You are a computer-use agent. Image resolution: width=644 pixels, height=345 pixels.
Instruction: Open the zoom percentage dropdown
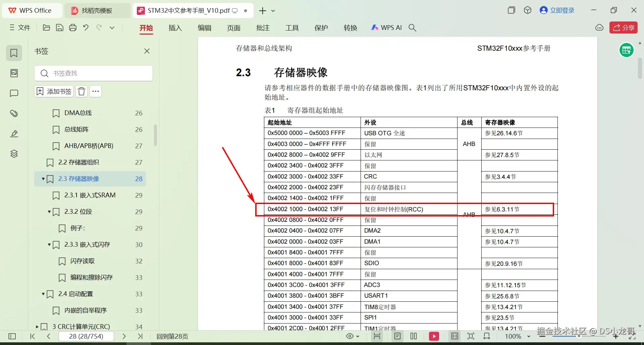click(x=529, y=336)
